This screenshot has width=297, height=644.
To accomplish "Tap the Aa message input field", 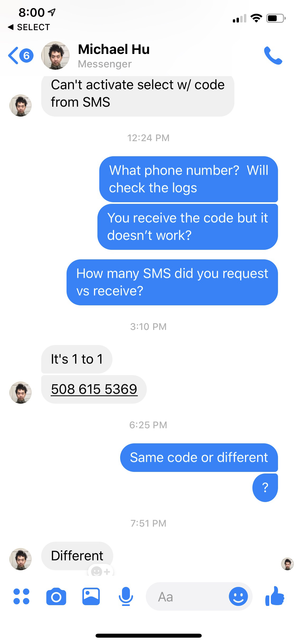I will click(x=187, y=596).
